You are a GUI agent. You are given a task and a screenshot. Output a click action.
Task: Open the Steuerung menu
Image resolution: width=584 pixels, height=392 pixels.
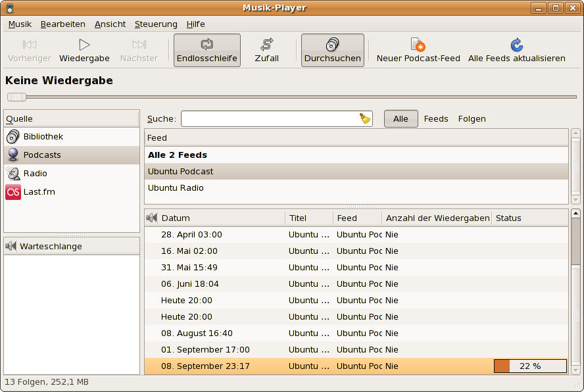point(156,24)
